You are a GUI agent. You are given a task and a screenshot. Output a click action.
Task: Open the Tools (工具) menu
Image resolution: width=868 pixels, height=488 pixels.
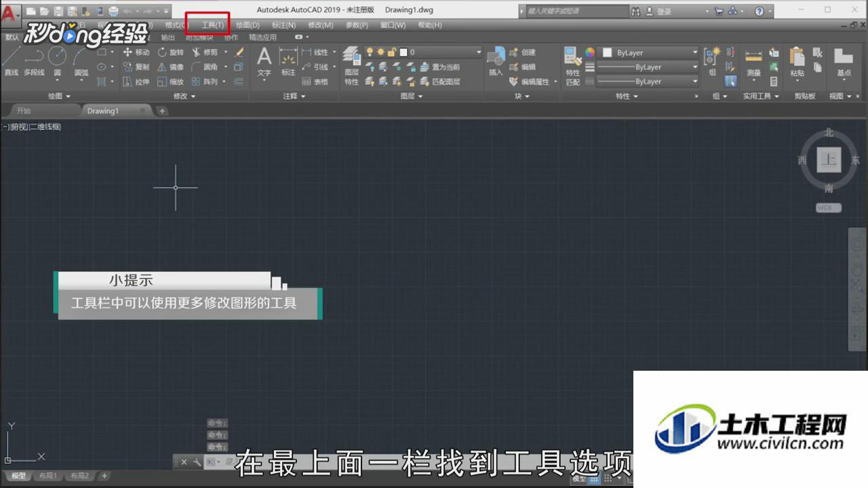click(212, 25)
